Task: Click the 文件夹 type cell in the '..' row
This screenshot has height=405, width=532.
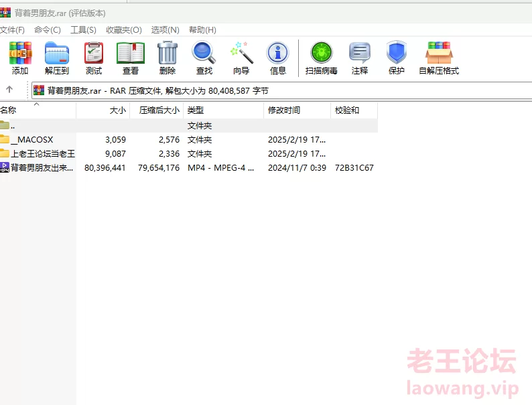Action: click(x=200, y=126)
